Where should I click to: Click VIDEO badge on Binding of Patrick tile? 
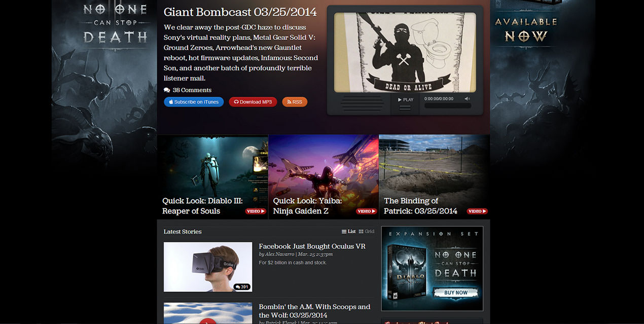pyautogui.click(x=477, y=211)
